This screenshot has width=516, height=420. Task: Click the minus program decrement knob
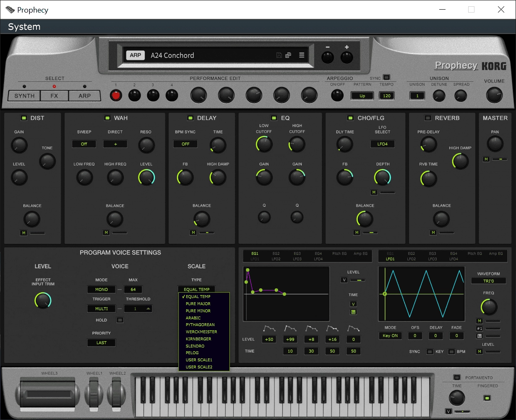coord(328,57)
